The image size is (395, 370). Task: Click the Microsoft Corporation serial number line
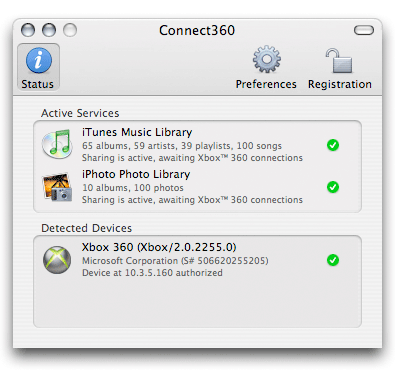coord(175,261)
